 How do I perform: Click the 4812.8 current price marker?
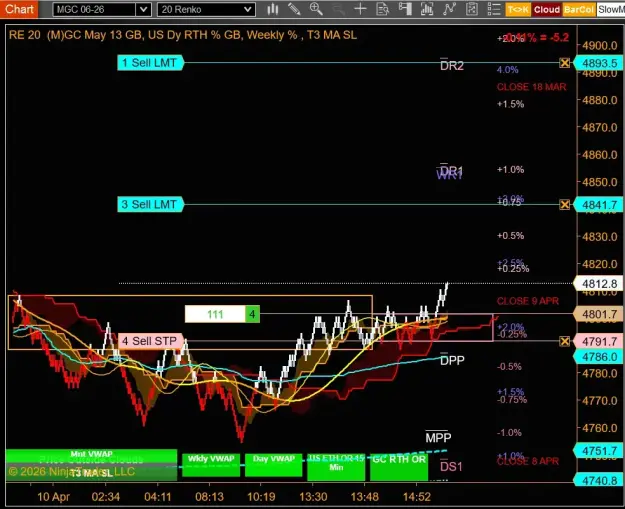(x=599, y=283)
